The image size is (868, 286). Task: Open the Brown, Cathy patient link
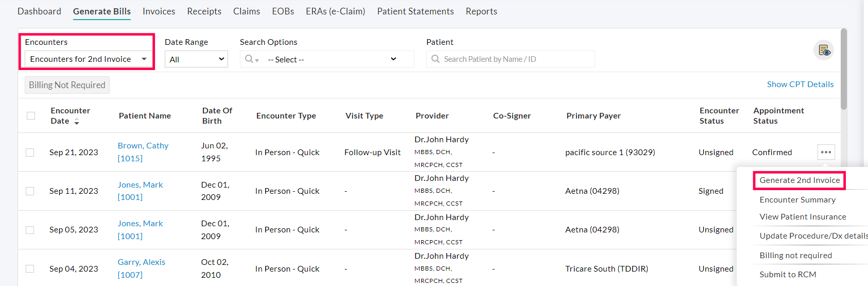143,146
